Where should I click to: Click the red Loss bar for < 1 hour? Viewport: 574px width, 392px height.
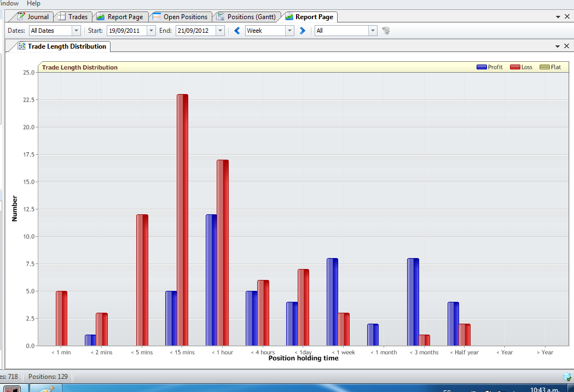tap(223, 253)
